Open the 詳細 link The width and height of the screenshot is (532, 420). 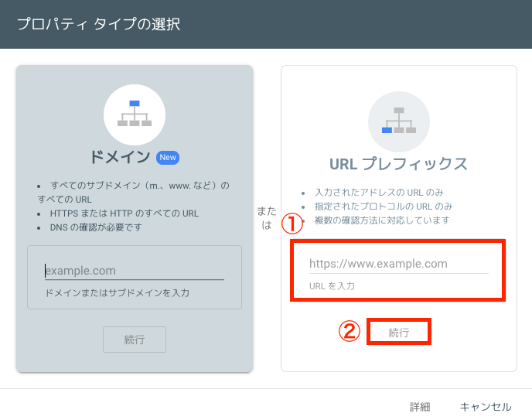pyautogui.click(x=420, y=407)
